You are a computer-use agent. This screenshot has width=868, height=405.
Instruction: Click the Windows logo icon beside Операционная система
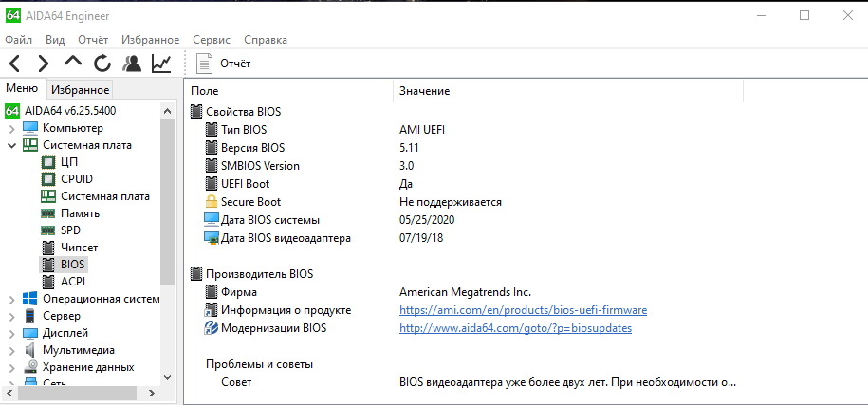(30, 300)
